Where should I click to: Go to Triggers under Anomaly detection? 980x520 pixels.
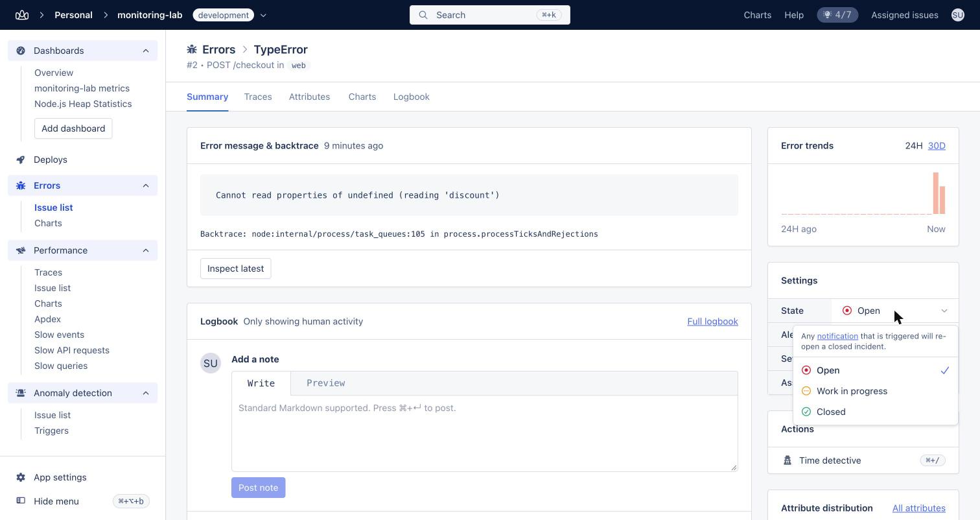pyautogui.click(x=51, y=431)
